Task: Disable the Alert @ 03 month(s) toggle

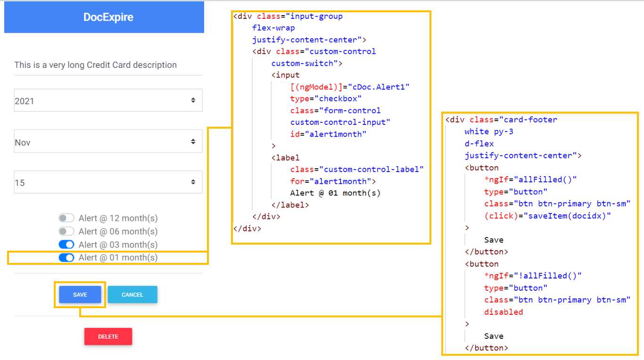Action: [66, 244]
